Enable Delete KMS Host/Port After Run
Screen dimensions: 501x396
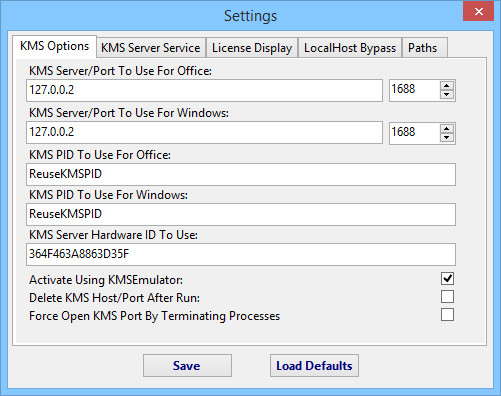pyautogui.click(x=447, y=296)
